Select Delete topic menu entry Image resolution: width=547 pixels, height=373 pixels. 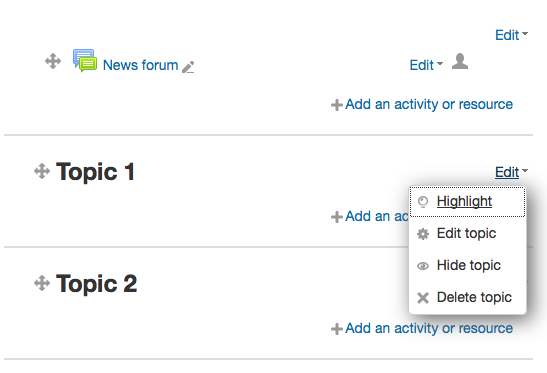pyautogui.click(x=474, y=298)
